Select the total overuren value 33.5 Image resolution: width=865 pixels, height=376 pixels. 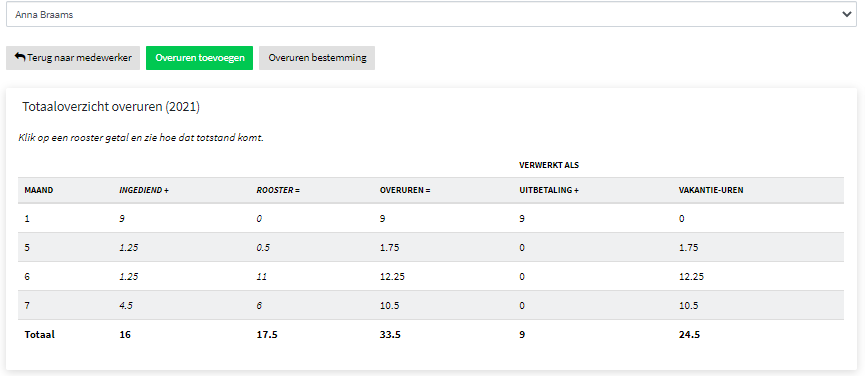389,335
